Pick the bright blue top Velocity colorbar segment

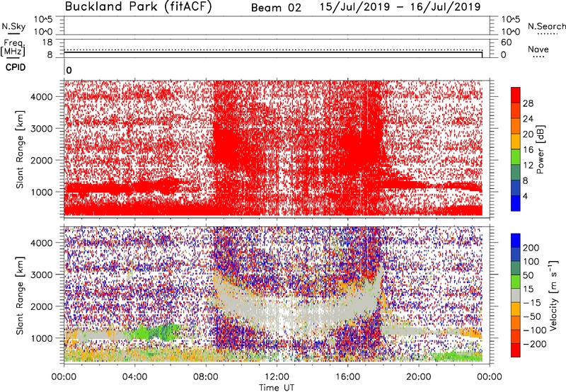point(516,241)
